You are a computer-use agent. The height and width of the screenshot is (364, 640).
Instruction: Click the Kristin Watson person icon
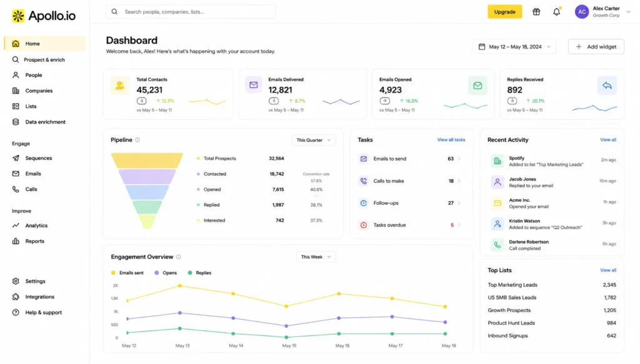[497, 224]
